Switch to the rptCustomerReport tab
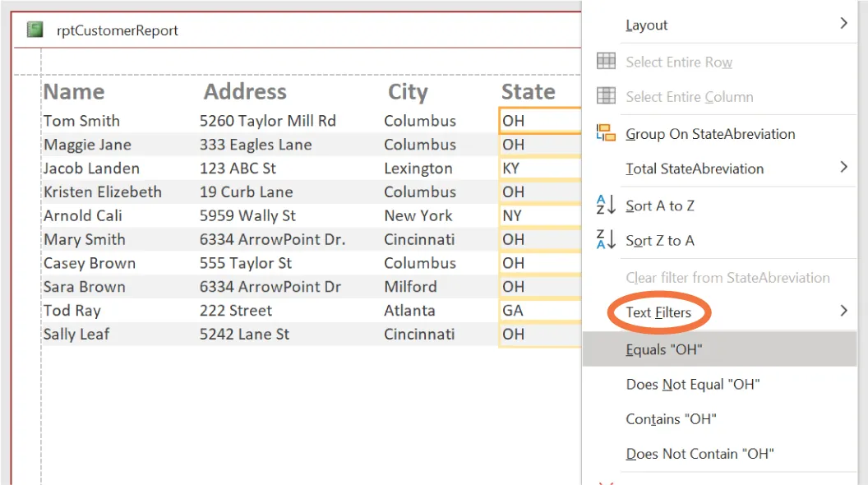This screenshot has width=868, height=485. [x=118, y=30]
